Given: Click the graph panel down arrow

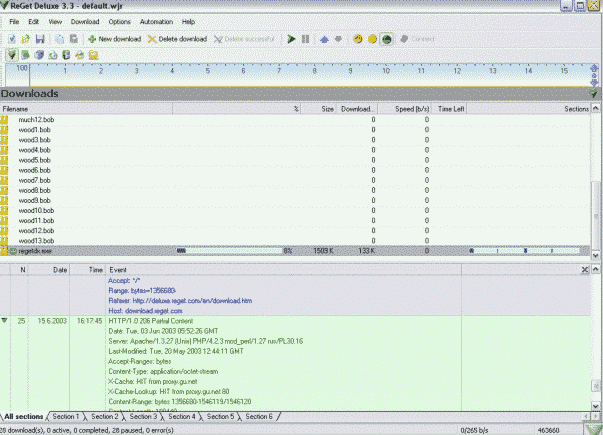Looking at the screenshot, I should click(x=594, y=82).
